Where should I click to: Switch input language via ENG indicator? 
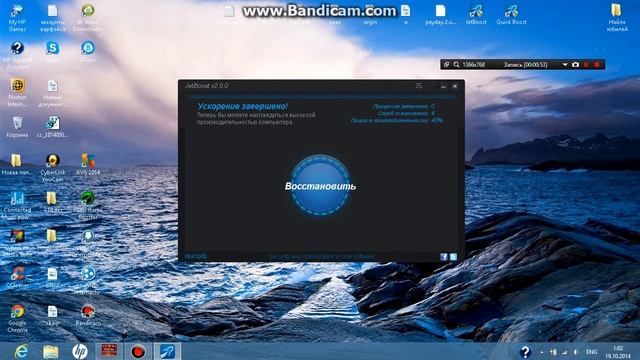click(x=591, y=352)
